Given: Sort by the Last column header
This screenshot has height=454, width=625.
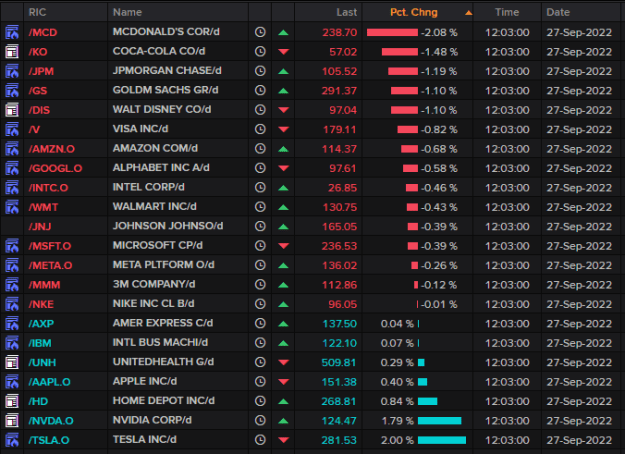Looking at the screenshot, I should click(x=346, y=12).
